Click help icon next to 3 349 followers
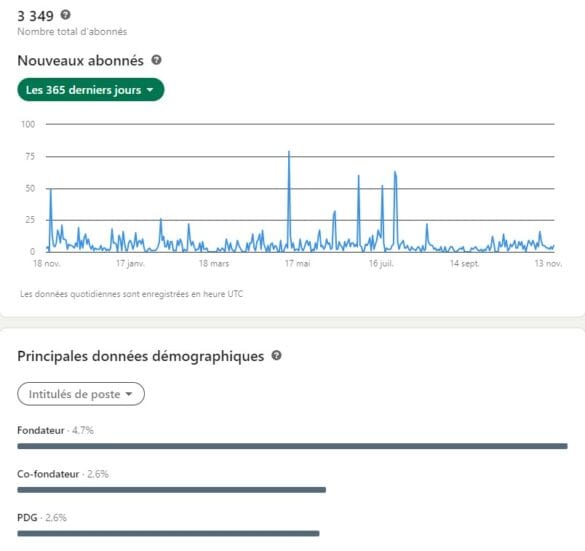This screenshot has width=585, height=551. 66,15
